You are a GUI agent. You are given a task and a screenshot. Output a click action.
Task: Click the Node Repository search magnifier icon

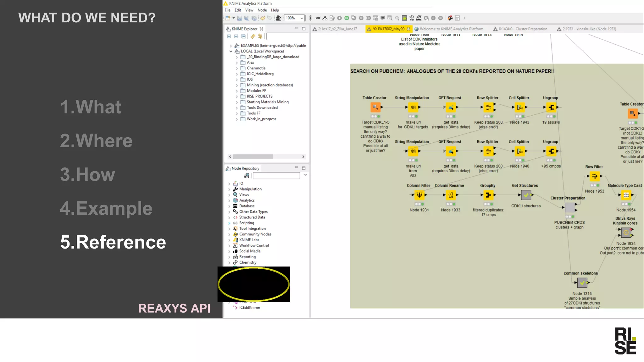[247, 176]
